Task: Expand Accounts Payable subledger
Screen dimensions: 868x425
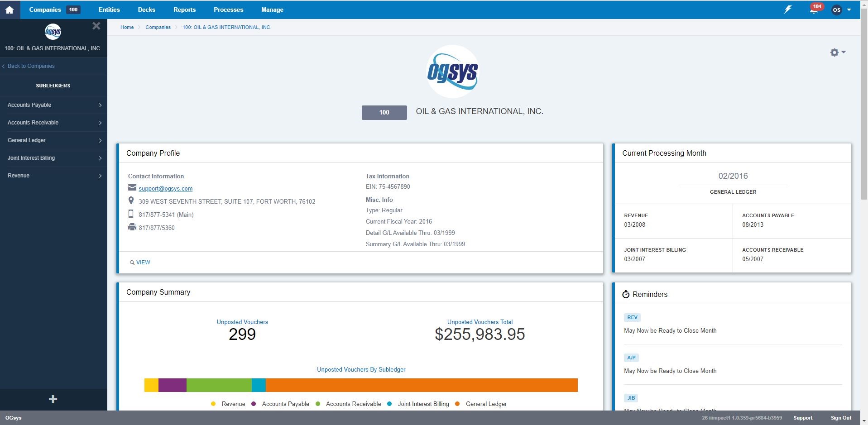Action: pos(53,105)
